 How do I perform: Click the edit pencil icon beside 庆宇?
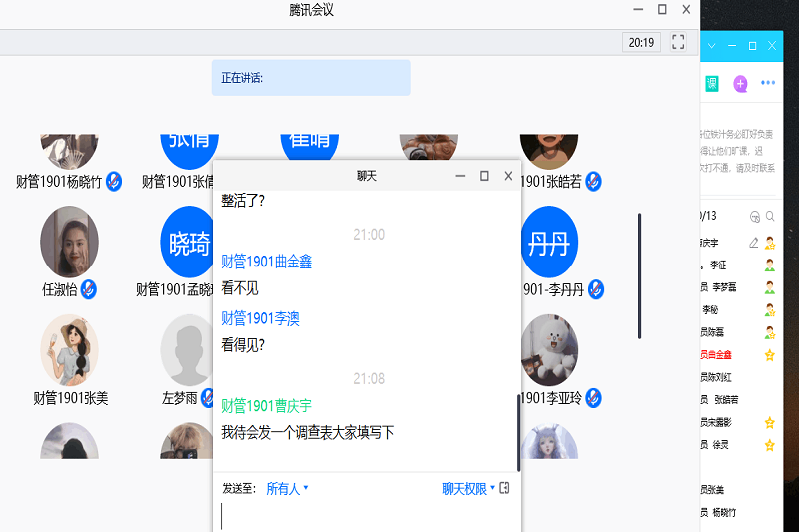point(754,243)
